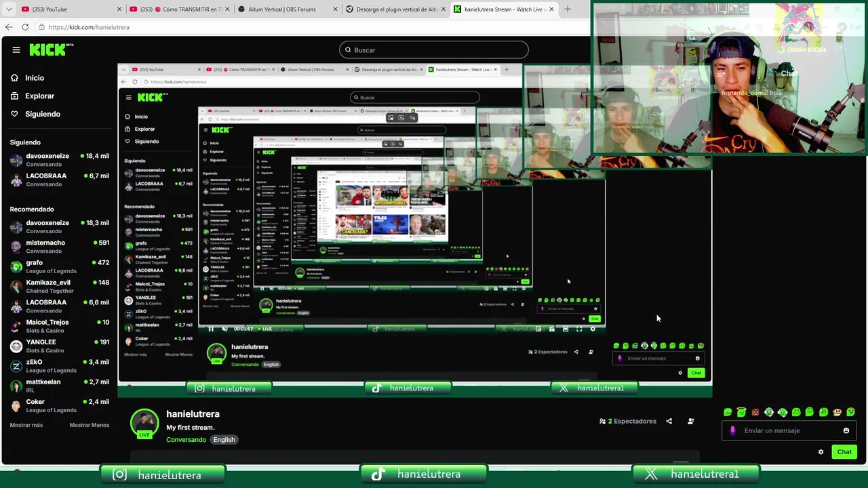Open a new tab with the outer plus button
Viewport: 868px width, 488px height.
point(568,9)
